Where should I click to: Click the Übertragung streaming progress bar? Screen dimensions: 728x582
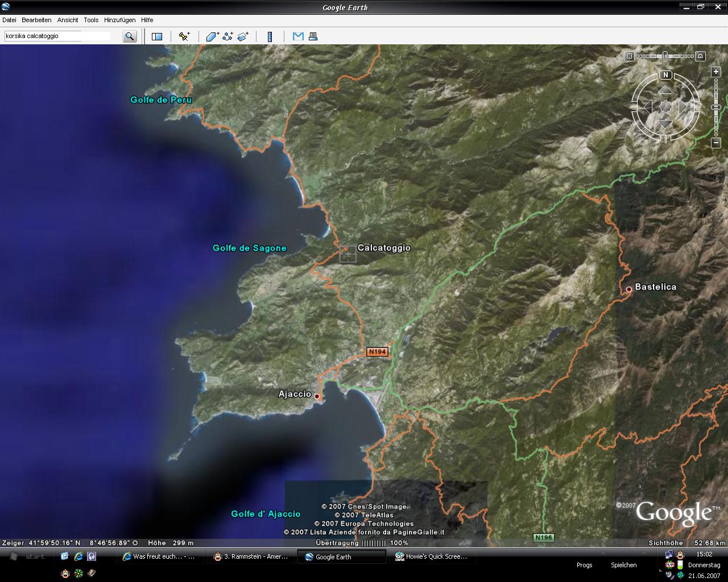(373, 543)
